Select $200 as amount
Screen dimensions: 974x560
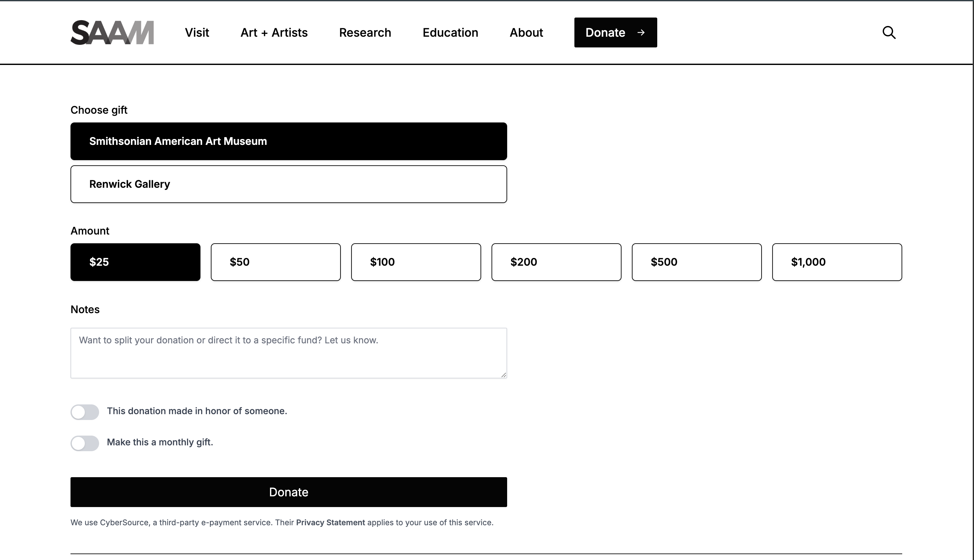556,262
